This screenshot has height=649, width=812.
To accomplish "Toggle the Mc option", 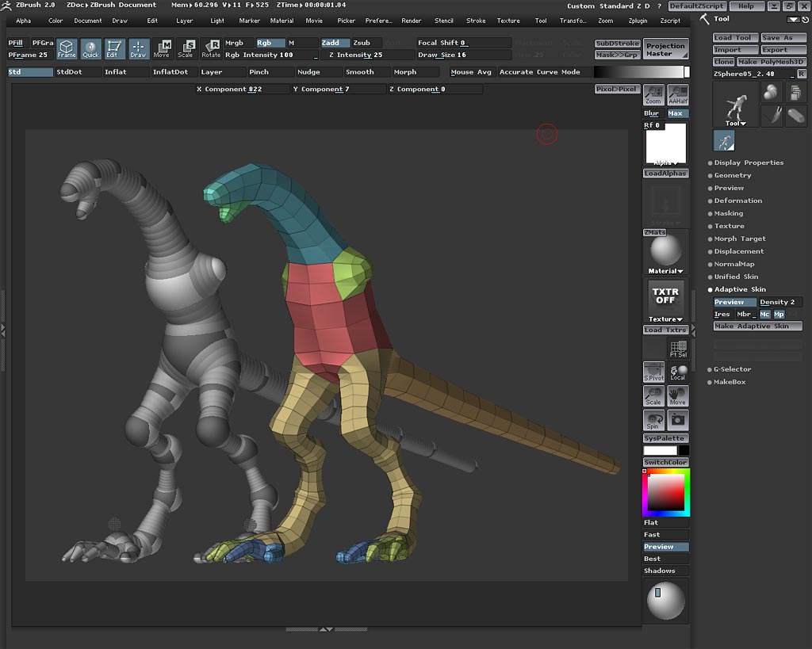I will coord(765,314).
